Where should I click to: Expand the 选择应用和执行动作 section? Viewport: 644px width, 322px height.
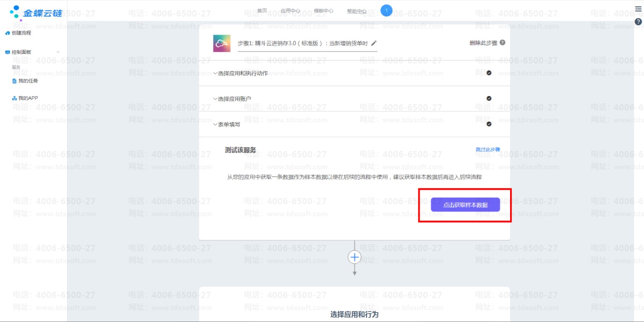coord(242,73)
